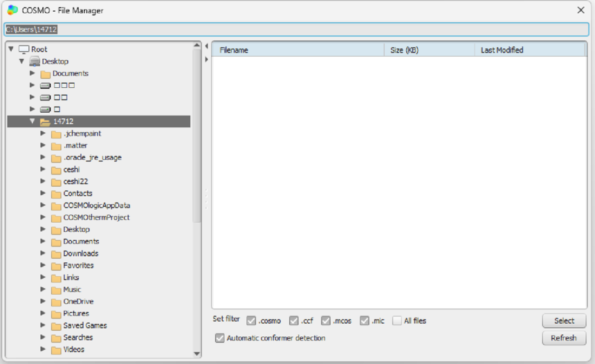Sort files by Filename column header

click(297, 50)
